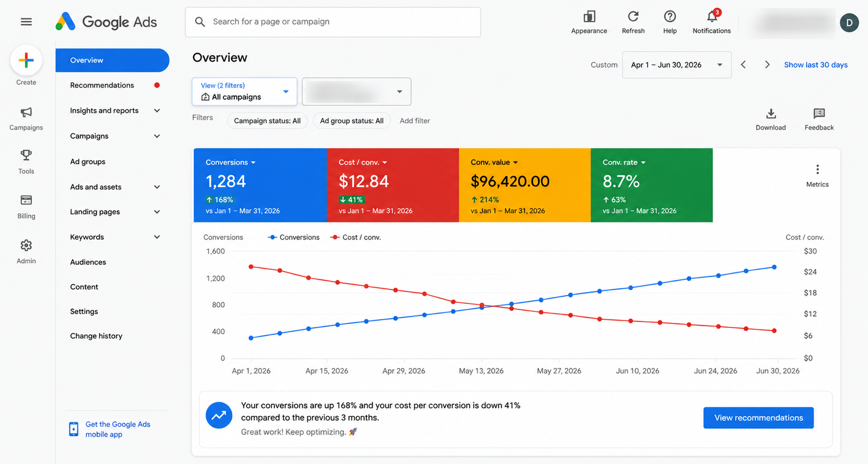Open Content page
The height and width of the screenshot is (464, 868).
pos(84,287)
